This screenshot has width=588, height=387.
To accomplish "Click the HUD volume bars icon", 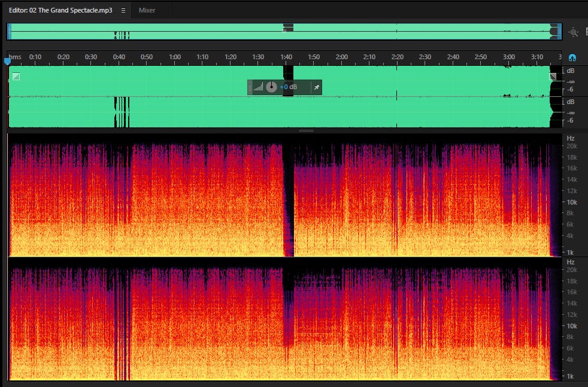I will [x=259, y=87].
